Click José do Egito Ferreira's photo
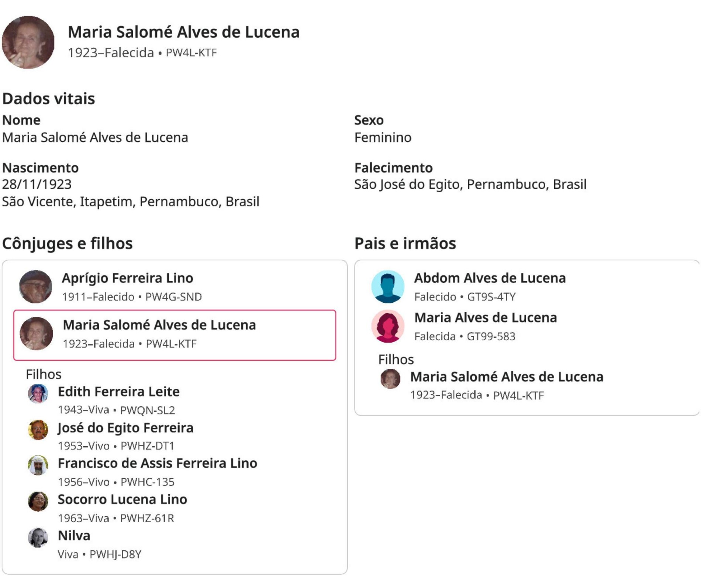701x588 pixels. pyautogui.click(x=38, y=430)
